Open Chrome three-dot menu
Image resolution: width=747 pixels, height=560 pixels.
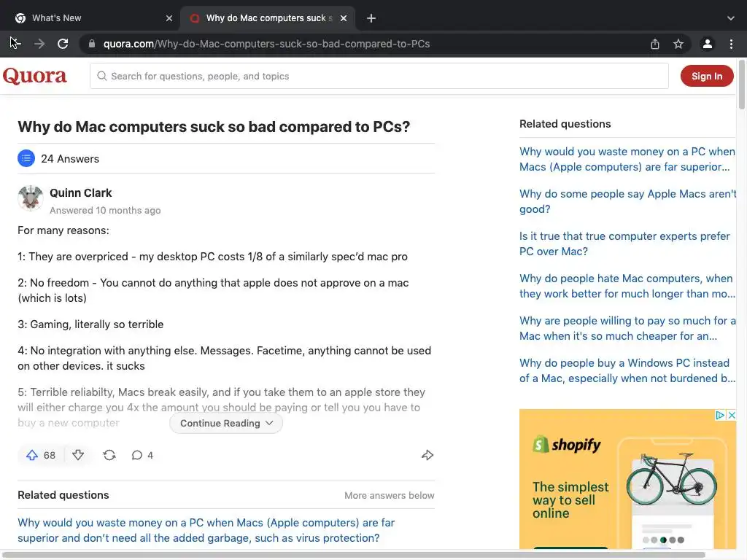click(x=731, y=44)
